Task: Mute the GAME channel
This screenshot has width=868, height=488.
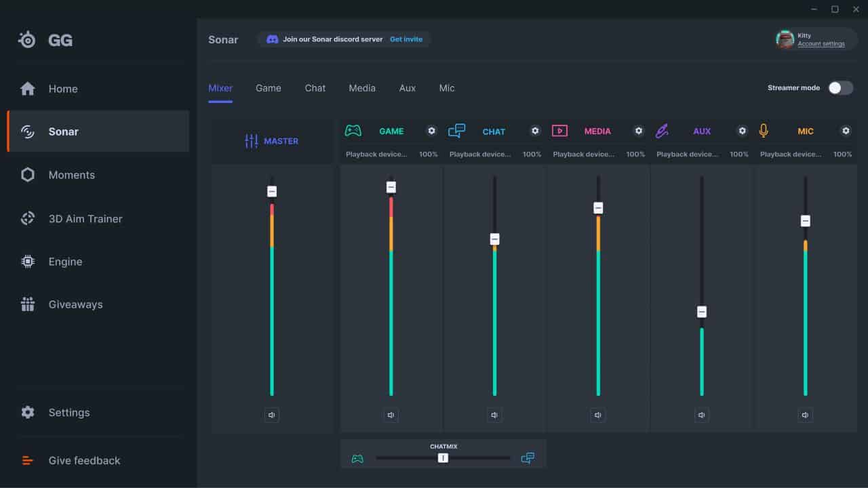Action: tap(391, 415)
